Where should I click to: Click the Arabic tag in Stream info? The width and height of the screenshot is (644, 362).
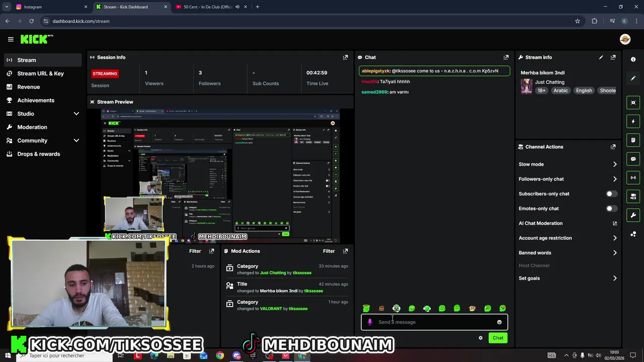(560, 90)
